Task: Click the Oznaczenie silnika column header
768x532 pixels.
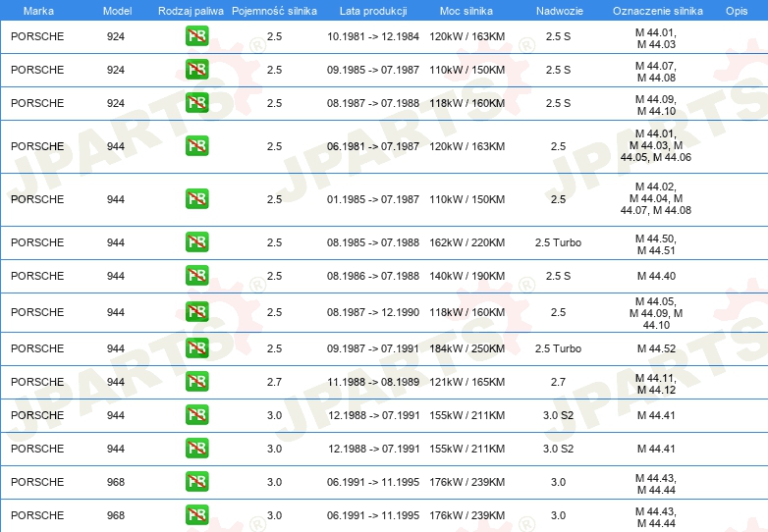Action: pos(658,11)
